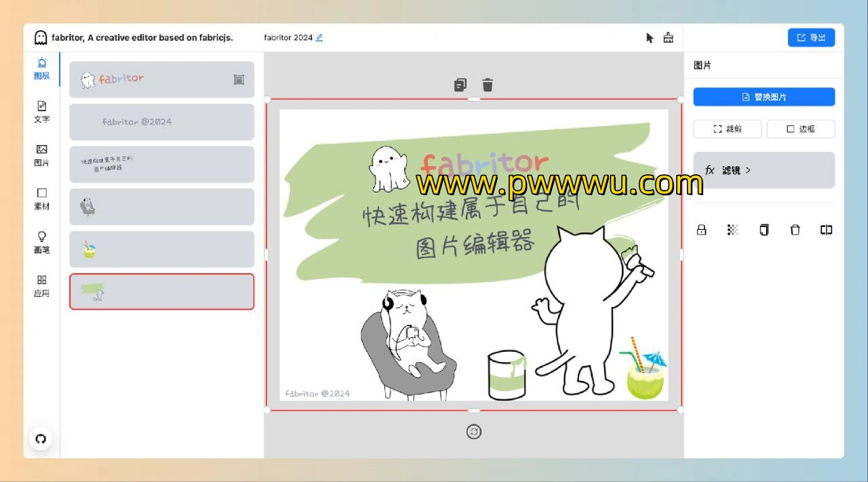Click the rotate handle below the canvas
This screenshot has width=868, height=482.
pos(474,432)
